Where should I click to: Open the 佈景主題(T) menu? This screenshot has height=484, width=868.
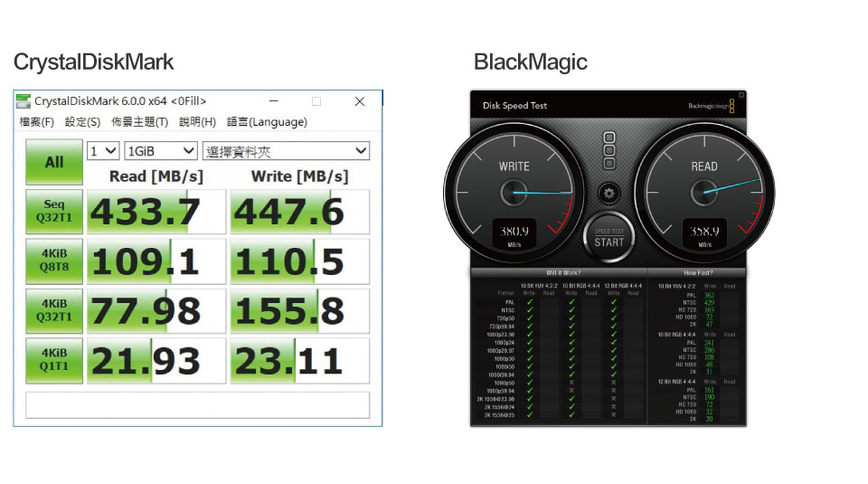coord(139,122)
